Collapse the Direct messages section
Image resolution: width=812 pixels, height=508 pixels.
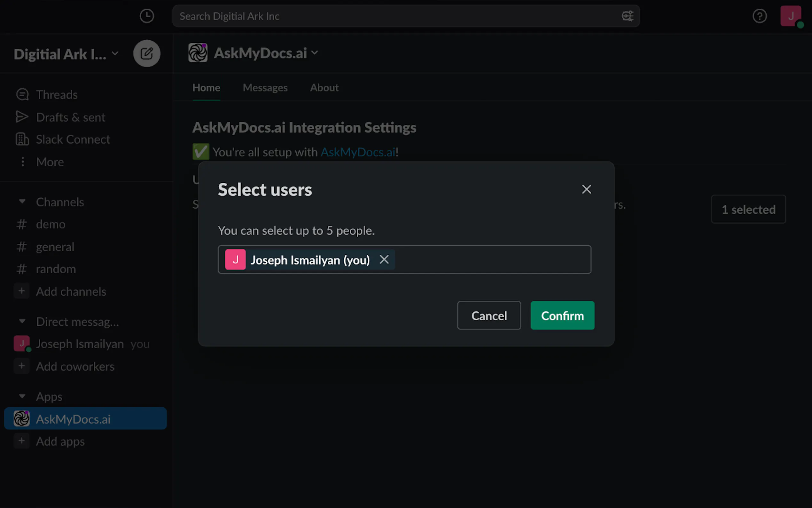(22, 321)
